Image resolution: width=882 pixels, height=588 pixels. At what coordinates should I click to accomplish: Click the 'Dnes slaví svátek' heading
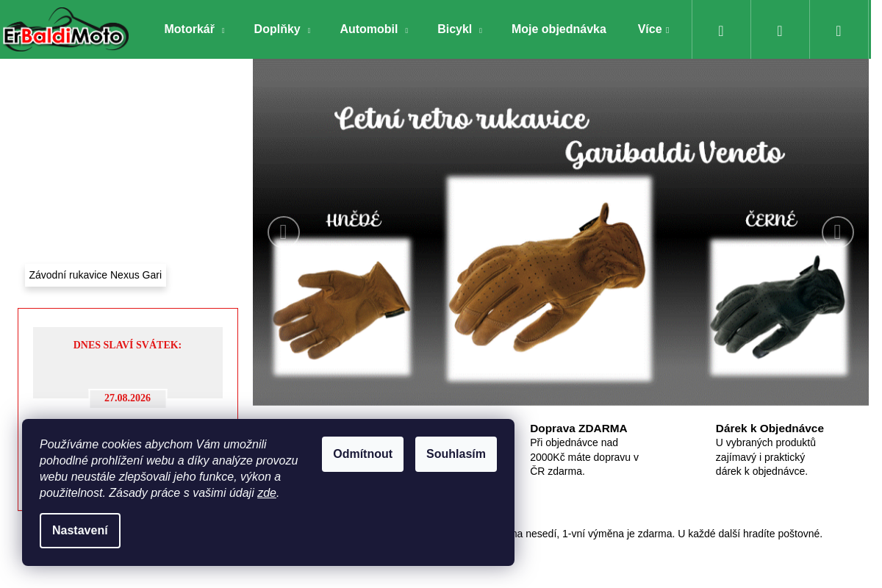point(127,345)
